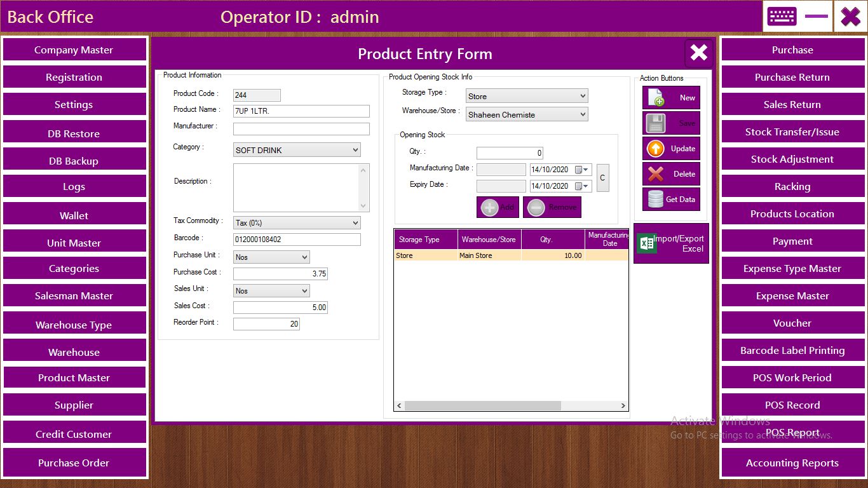
Task: Click the on-screen keyboard icon
Action: (x=781, y=17)
